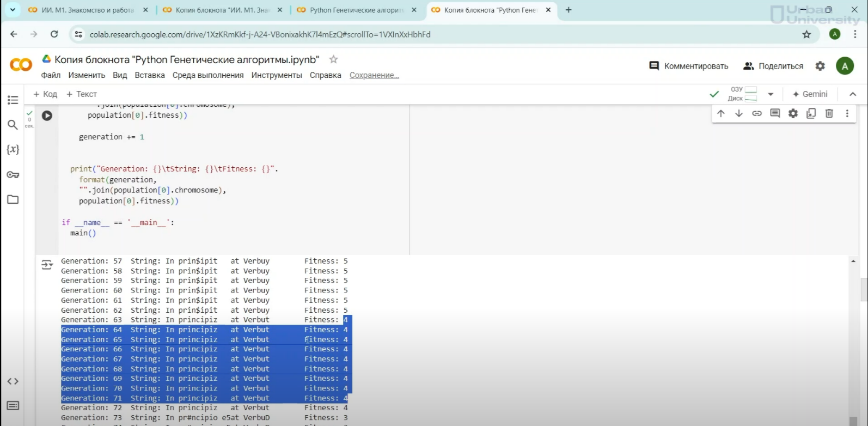868x426 pixels.
Task: Star the notebook title
Action: point(334,59)
